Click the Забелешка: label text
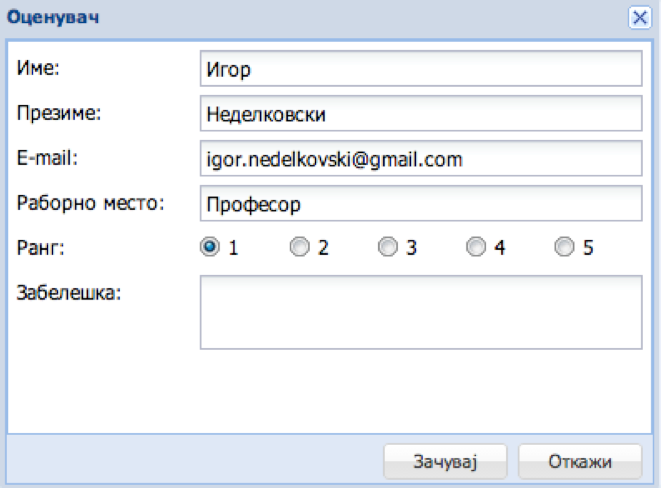This screenshot has width=661, height=488. [x=69, y=292]
